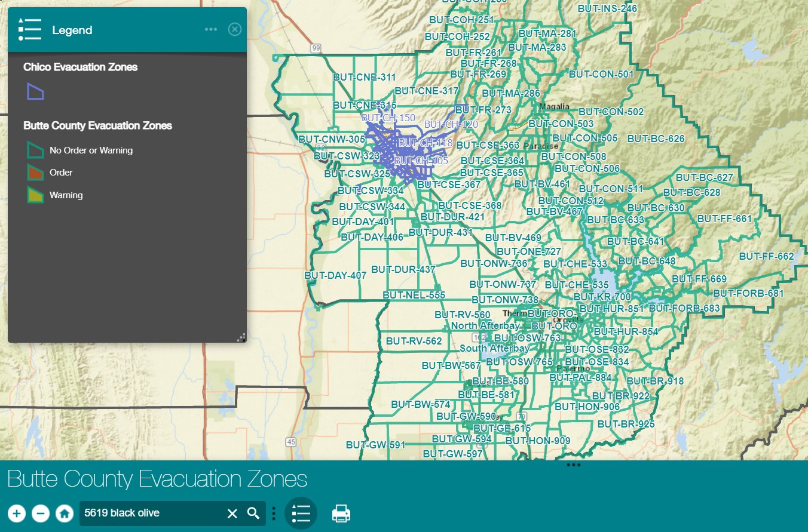Select zone BUT-FF-662 on the map
This screenshot has height=532, width=808.
(x=767, y=256)
